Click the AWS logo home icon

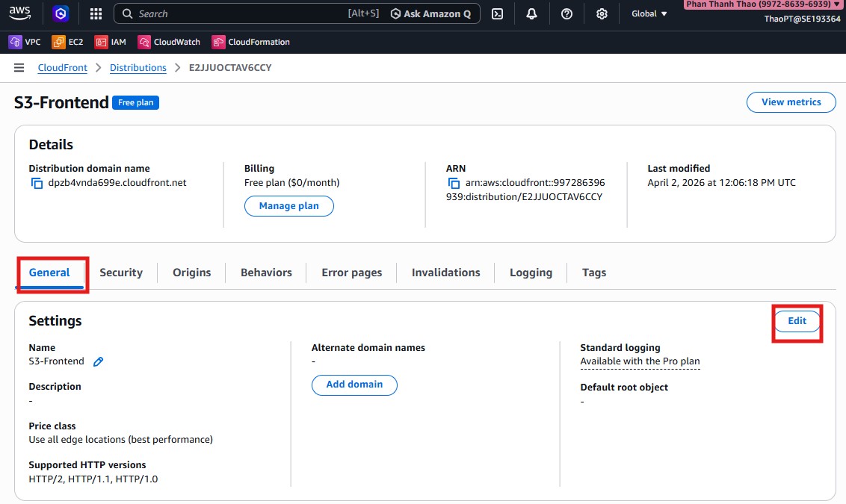[20, 13]
